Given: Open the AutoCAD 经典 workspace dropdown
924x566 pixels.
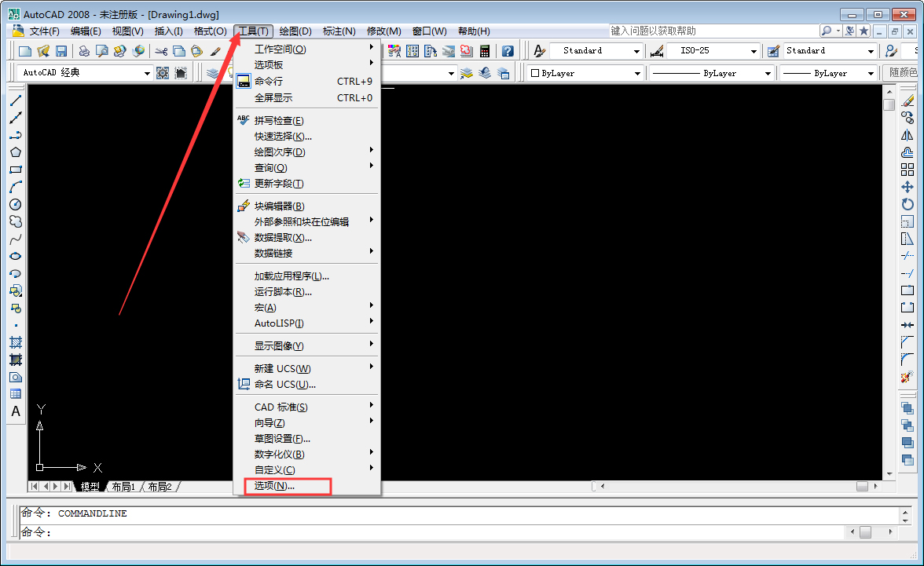Looking at the screenshot, I should 149,72.
